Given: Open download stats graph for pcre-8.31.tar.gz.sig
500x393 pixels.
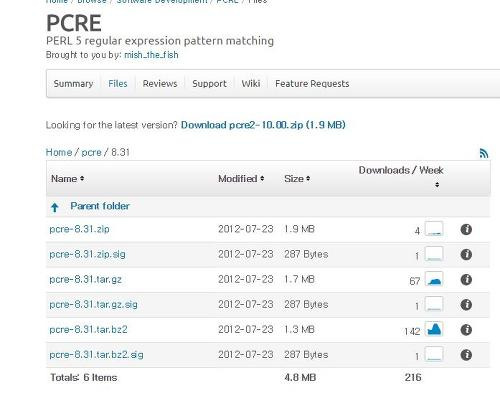Looking at the screenshot, I should coord(434,304).
